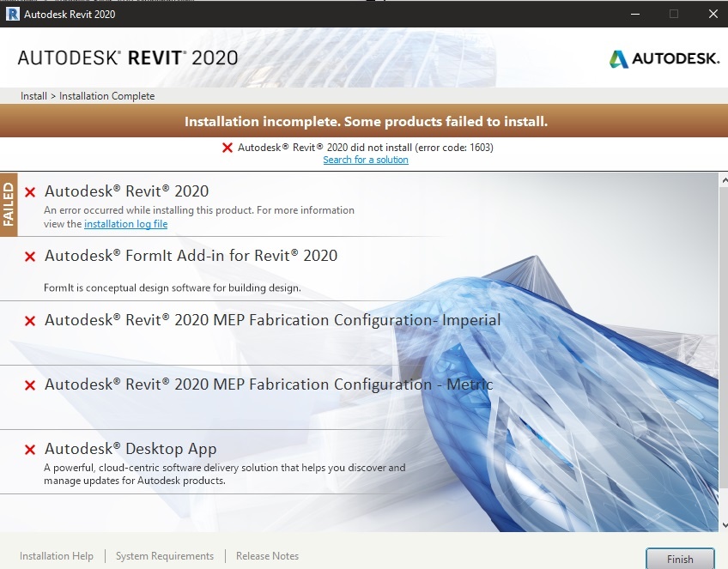The image size is (728, 569).
Task: Open System Requirements
Action: [165, 556]
